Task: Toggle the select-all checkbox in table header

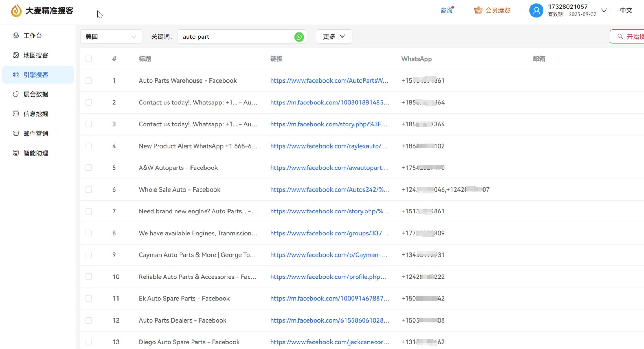Action: (x=89, y=59)
